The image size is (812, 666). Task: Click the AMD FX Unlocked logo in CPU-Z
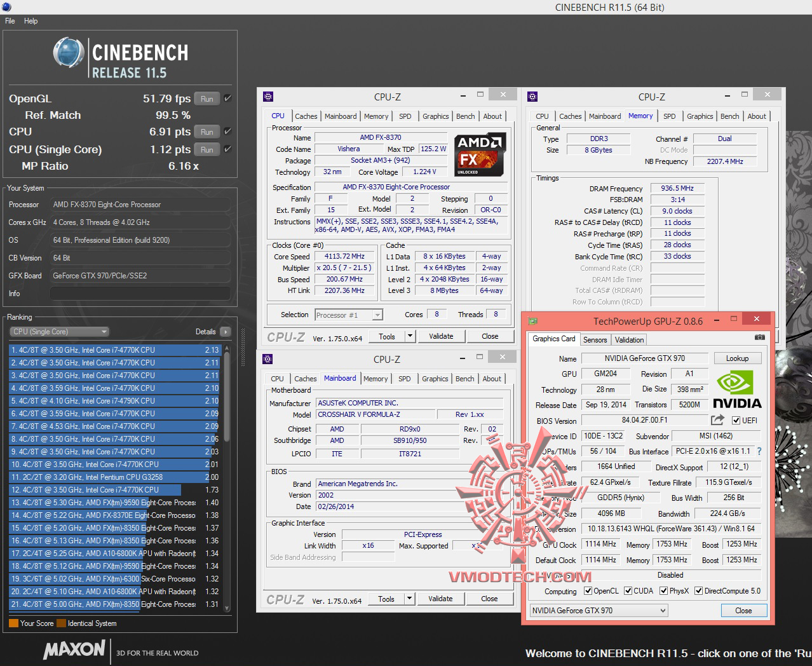click(x=480, y=154)
